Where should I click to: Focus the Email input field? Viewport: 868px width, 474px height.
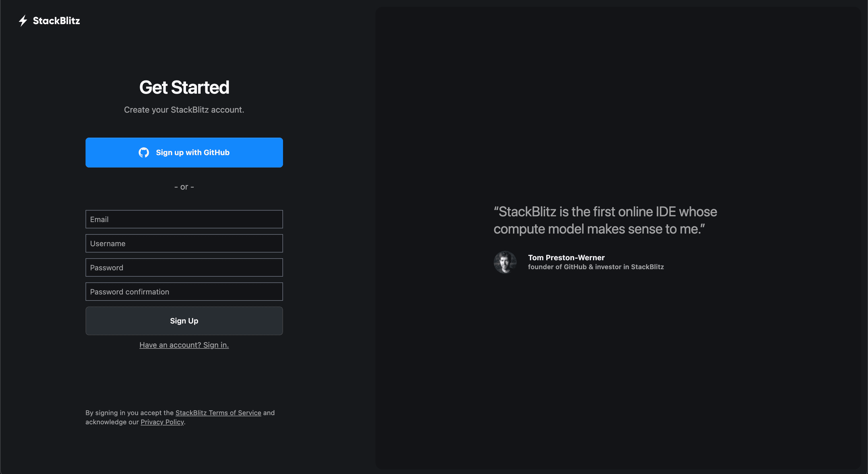[184, 219]
